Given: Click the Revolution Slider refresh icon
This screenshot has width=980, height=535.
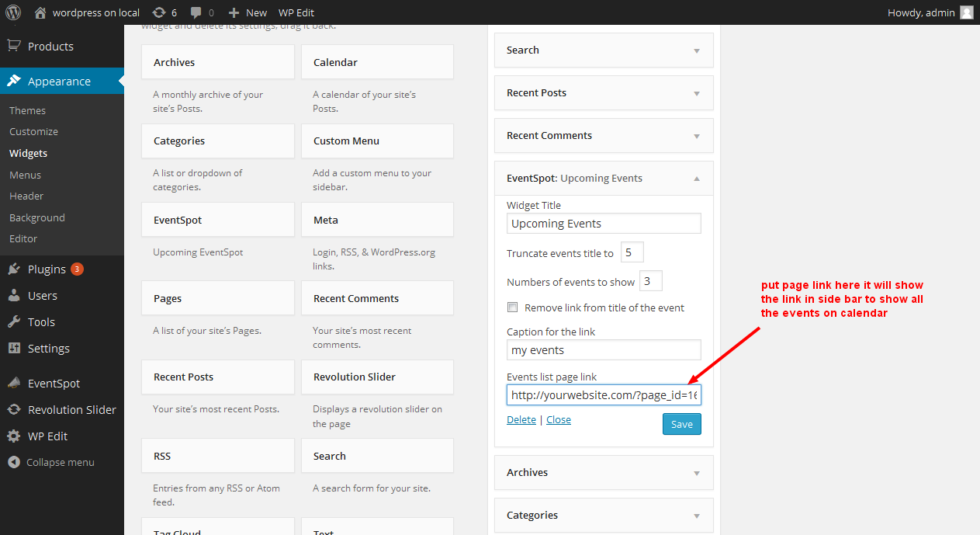Looking at the screenshot, I should [14, 410].
